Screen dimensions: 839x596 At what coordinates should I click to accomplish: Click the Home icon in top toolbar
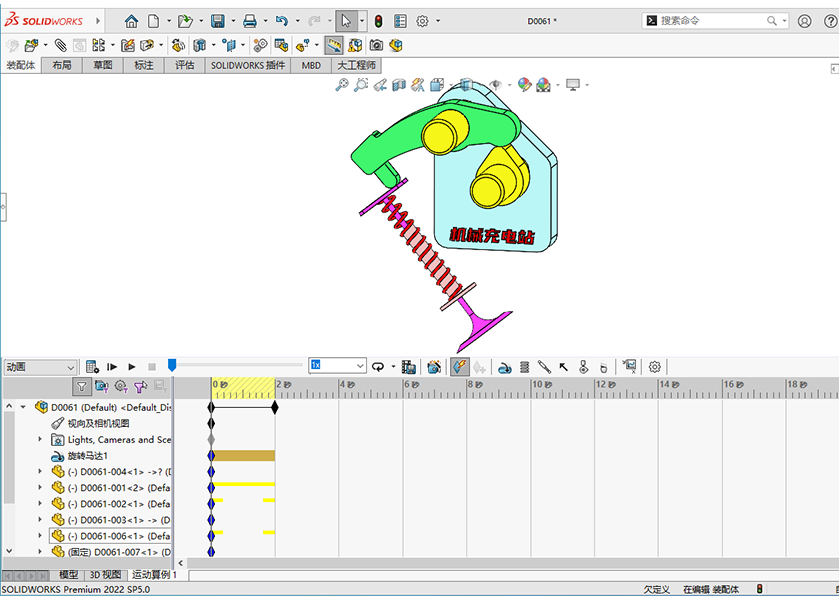(x=131, y=21)
